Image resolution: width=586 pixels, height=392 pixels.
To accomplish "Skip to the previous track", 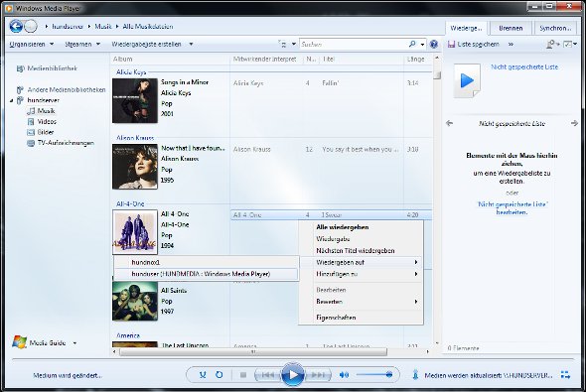I will point(267,375).
